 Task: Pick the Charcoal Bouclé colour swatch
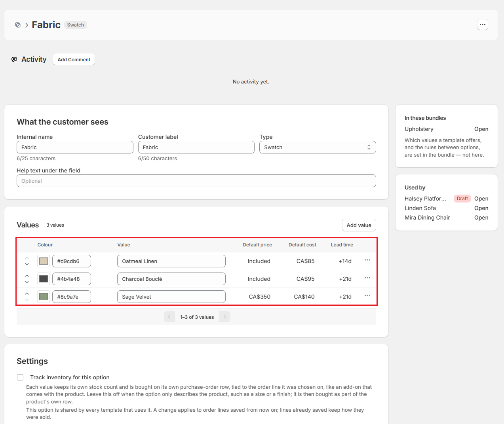[x=44, y=279]
